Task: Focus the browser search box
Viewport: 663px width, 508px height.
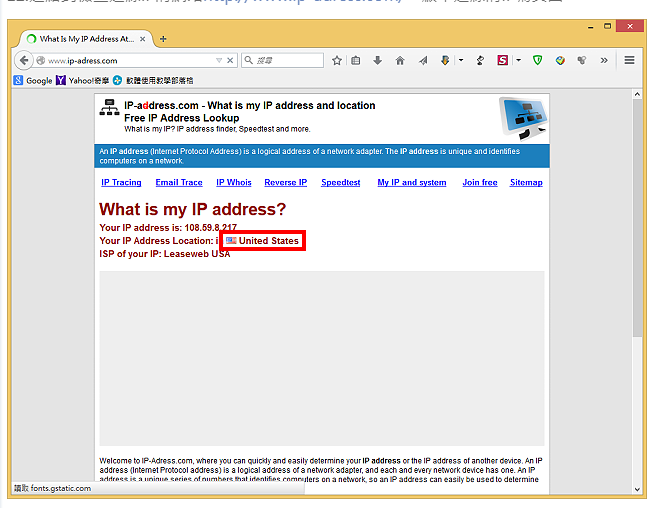Action: (x=282, y=60)
